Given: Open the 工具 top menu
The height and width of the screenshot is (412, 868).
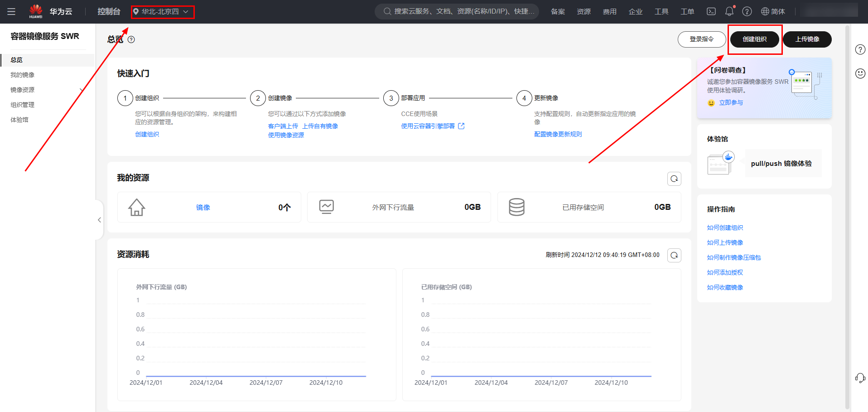Looking at the screenshot, I should click(x=661, y=11).
